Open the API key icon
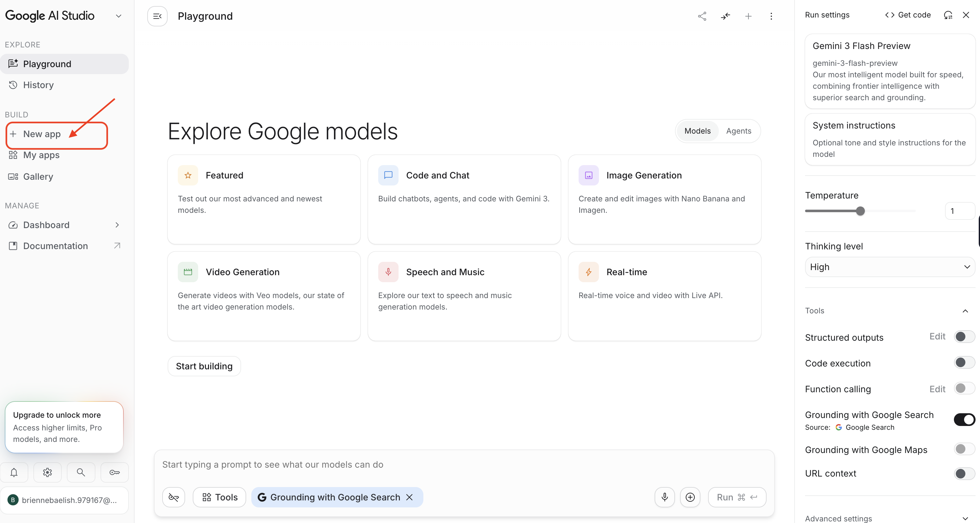 pos(115,472)
